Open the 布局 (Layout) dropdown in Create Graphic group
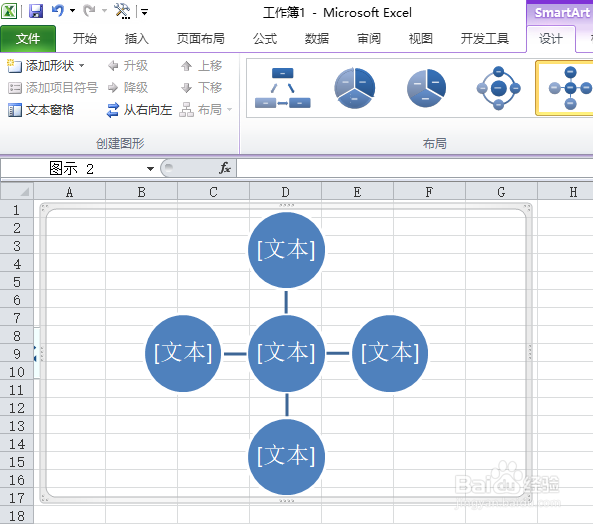This screenshot has width=593, height=524. point(205,110)
